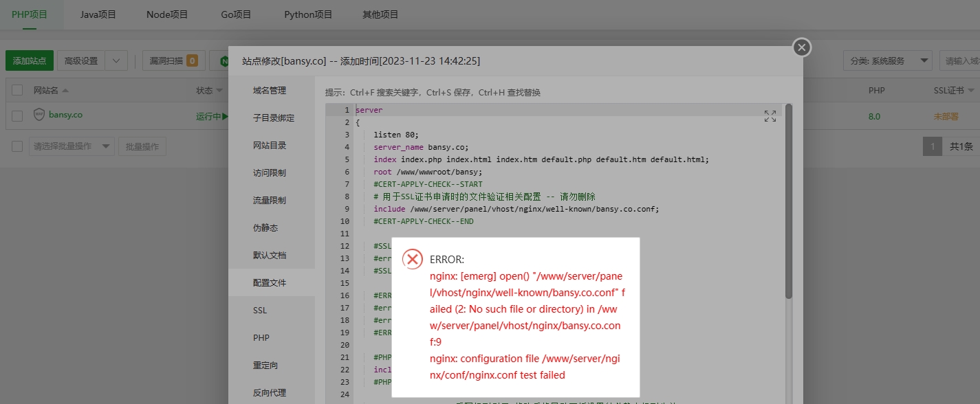
Task: Switch to Go项目 tab
Action: [236, 14]
